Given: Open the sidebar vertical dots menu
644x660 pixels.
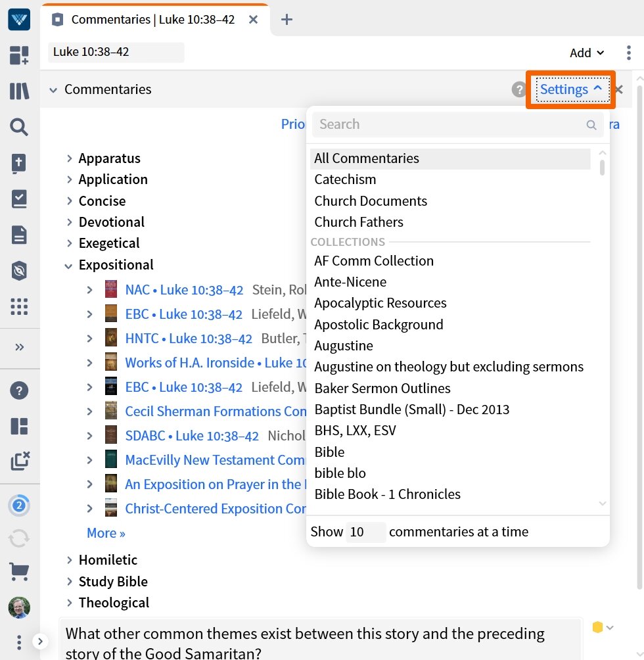Looking at the screenshot, I should 19,642.
